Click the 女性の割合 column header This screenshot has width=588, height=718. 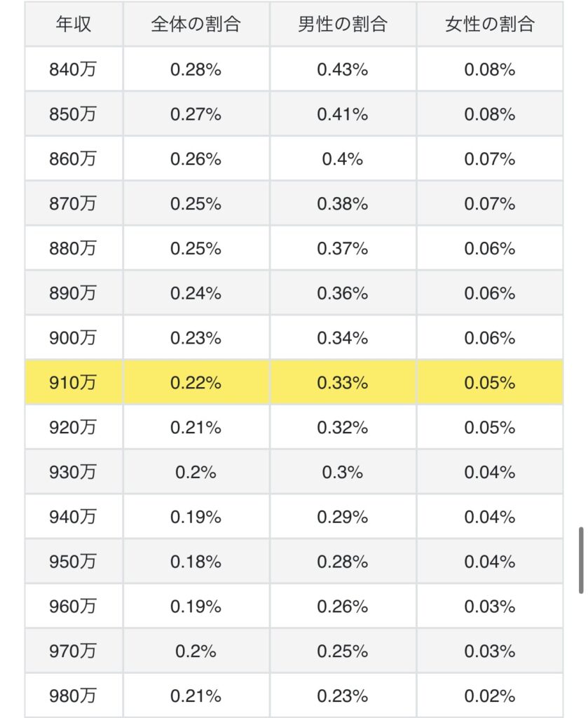click(490, 24)
